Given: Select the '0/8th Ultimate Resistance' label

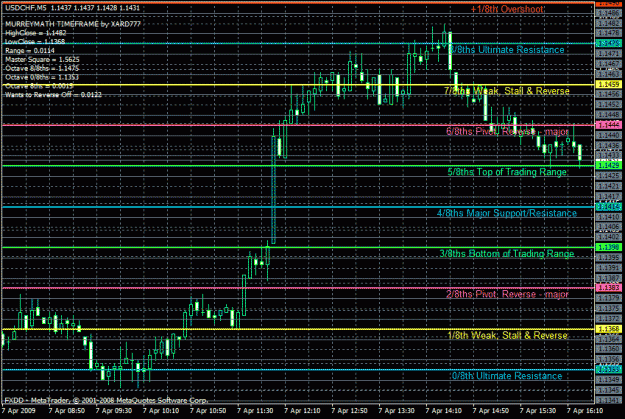Looking at the screenshot, I should pos(507,376).
